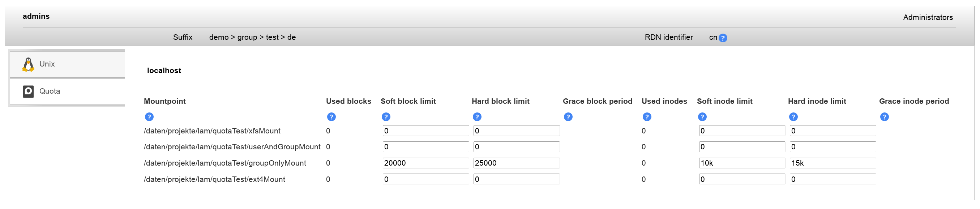Image resolution: width=980 pixels, height=209 pixels.
Task: Click soft block limit field for xfsMount
Action: [425, 131]
